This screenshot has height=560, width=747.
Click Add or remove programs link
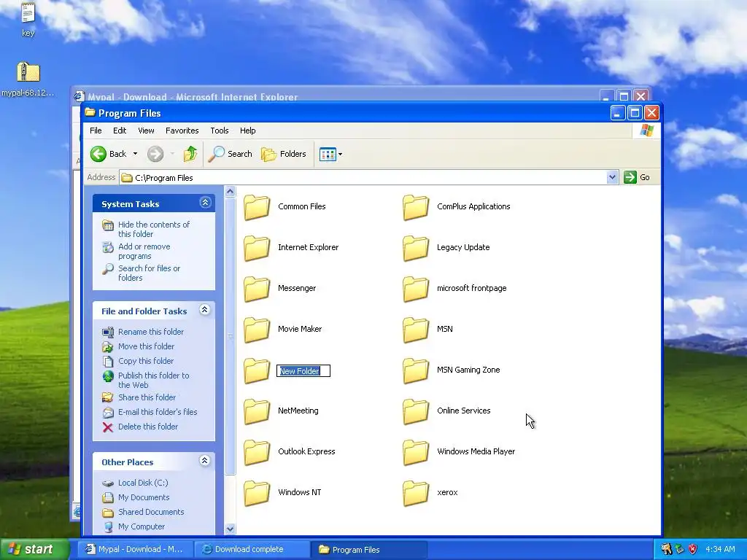[x=144, y=251]
